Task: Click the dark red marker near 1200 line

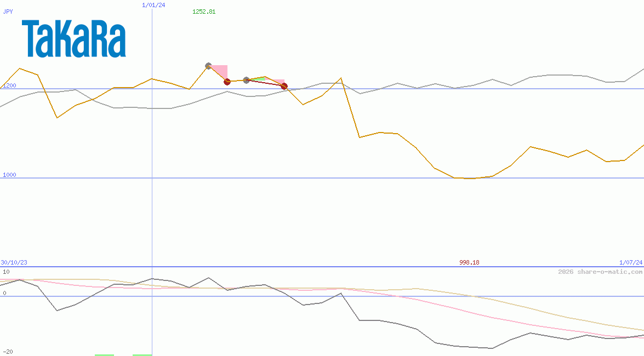Action: click(284, 86)
